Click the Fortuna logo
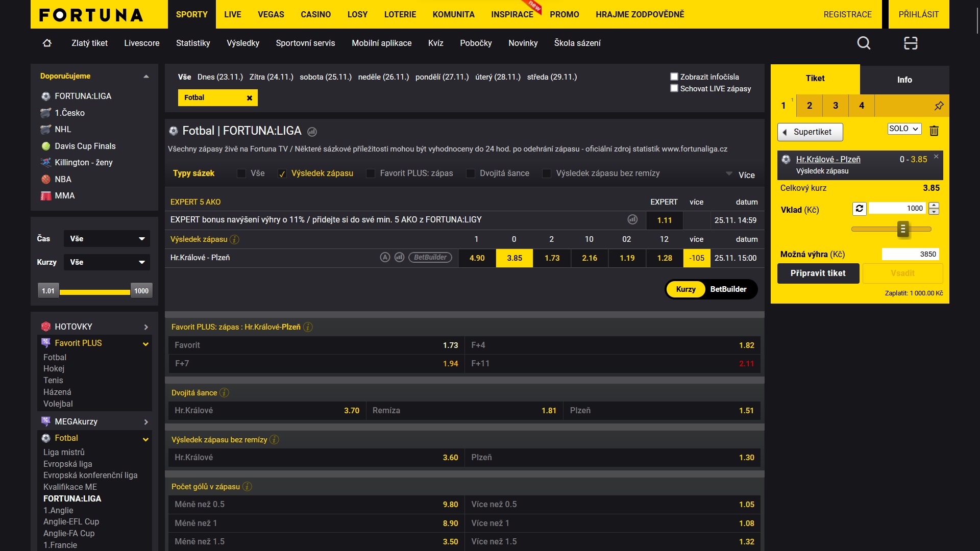The width and height of the screenshot is (980, 551). click(91, 15)
